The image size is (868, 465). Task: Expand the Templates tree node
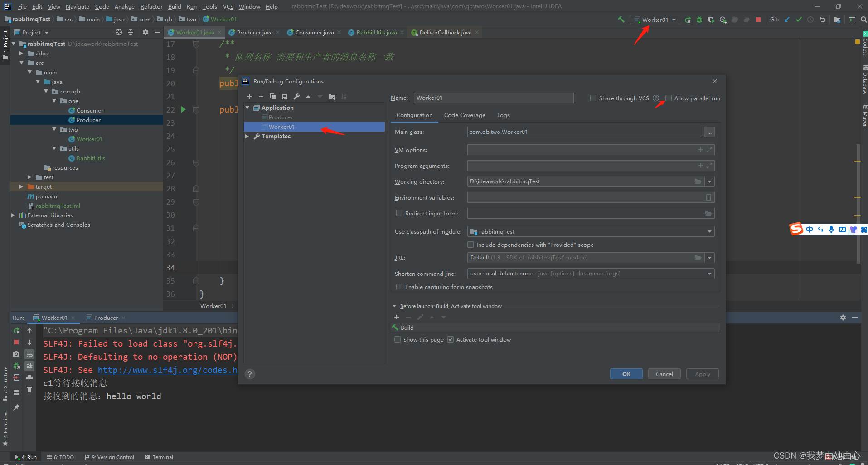247,136
